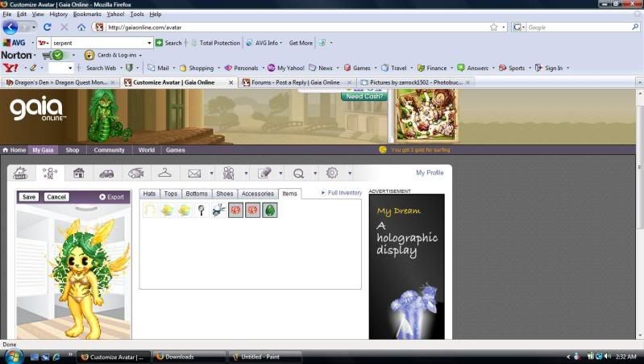Open the Tools menu
Screen dimensions: 644x364
(x=137, y=14)
